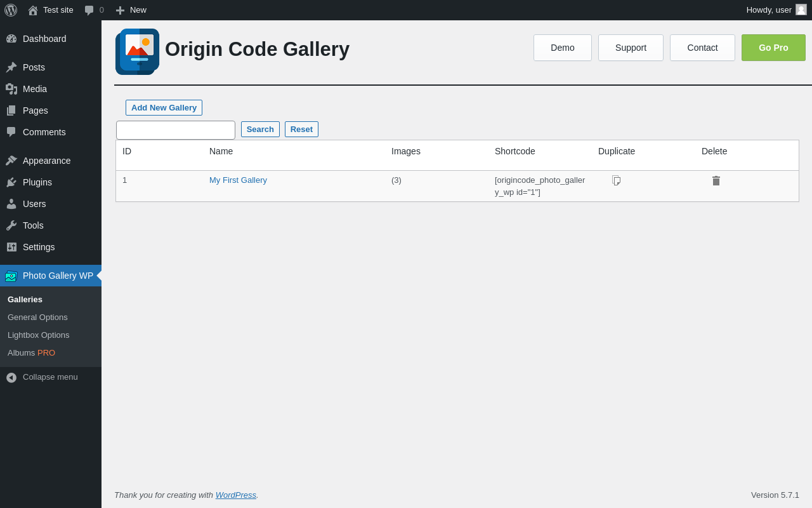Select the Photo Gallery WP menu

click(51, 276)
